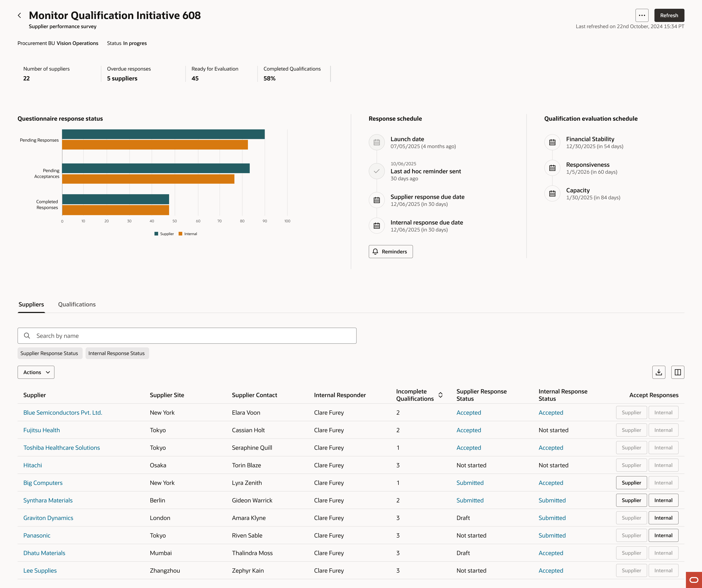Open Submitted internal status for Panasonic

click(x=552, y=536)
